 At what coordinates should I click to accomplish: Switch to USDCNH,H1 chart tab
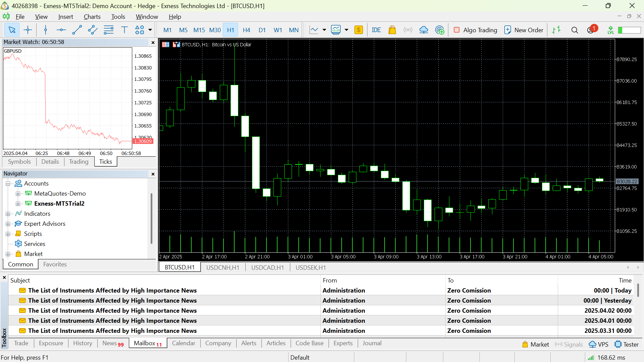coord(223,267)
